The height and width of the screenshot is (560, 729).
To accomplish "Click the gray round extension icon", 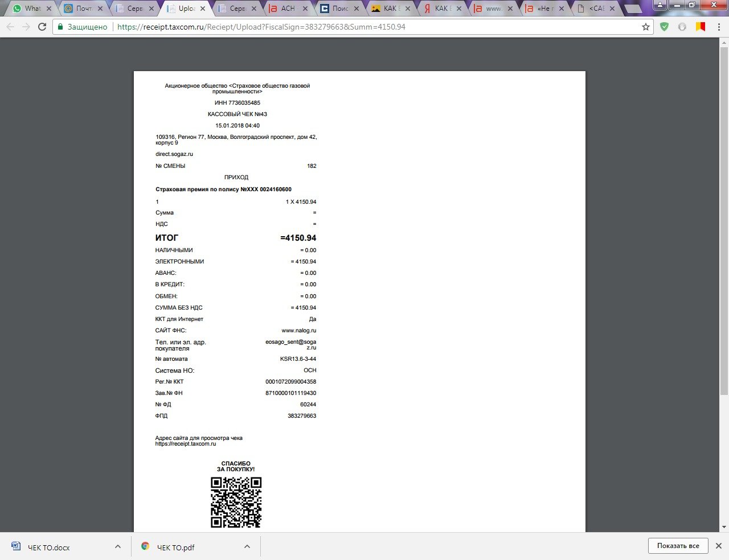I will 682,27.
